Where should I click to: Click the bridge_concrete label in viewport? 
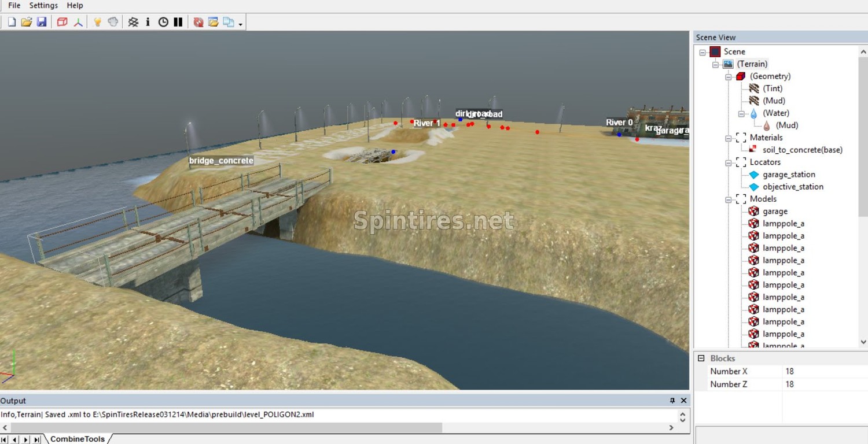coord(222,161)
